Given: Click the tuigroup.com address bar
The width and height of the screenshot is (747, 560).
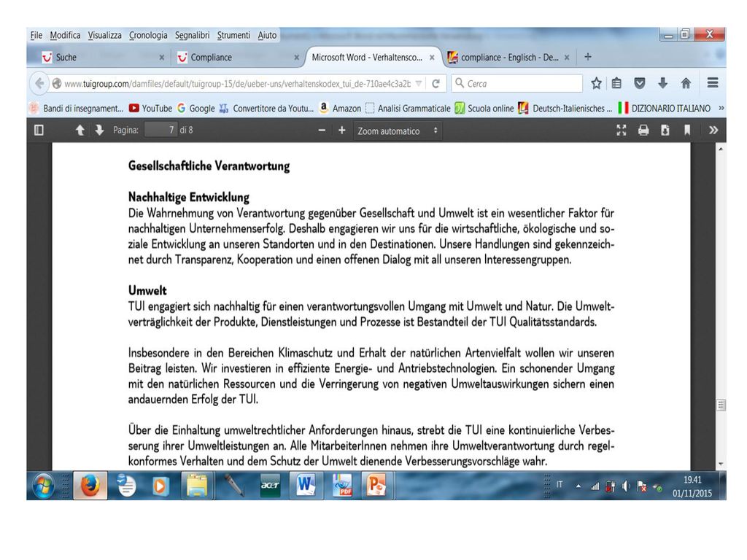Looking at the screenshot, I should (x=237, y=84).
